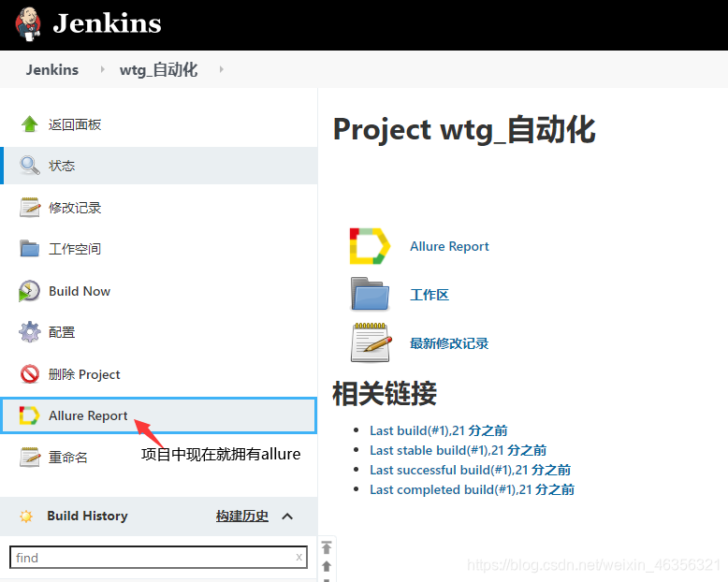The width and height of the screenshot is (728, 582).
Task: Open Last build(#1) link
Action: click(438, 430)
